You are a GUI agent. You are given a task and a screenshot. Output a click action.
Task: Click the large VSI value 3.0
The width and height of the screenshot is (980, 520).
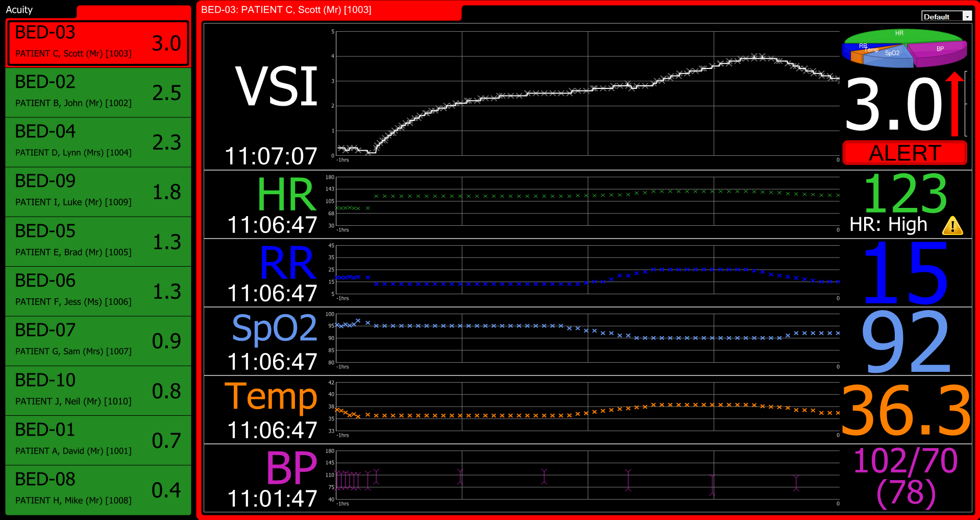(x=893, y=105)
